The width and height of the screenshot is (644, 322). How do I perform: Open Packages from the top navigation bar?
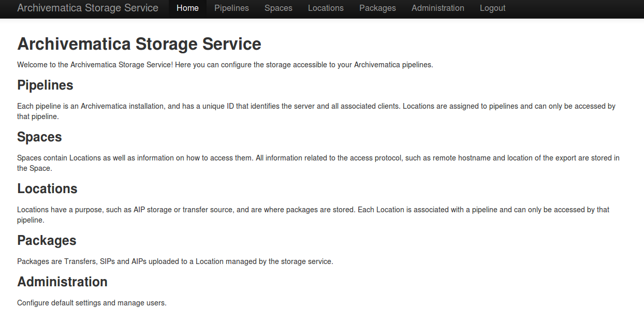pos(377,8)
